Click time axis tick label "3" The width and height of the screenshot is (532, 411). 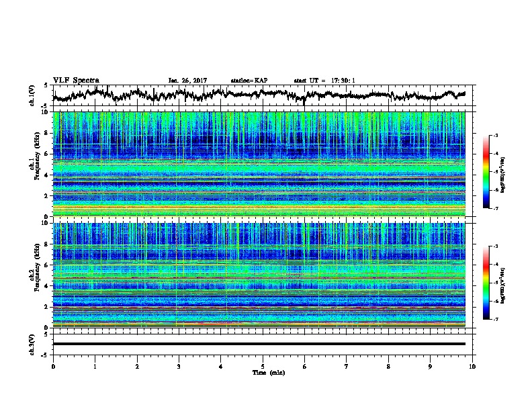tap(179, 367)
